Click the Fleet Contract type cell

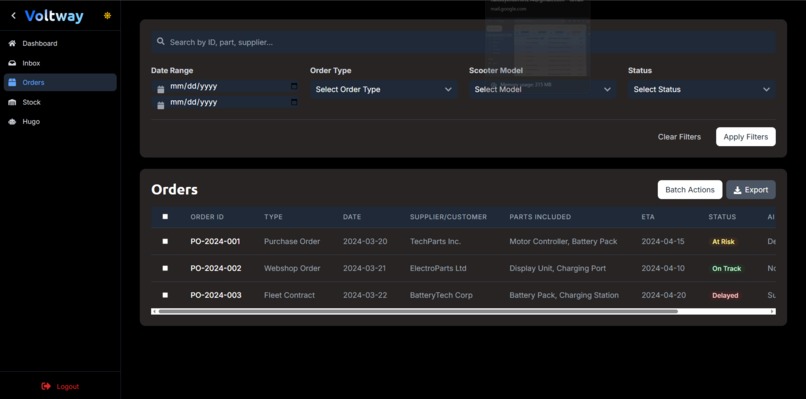[289, 295]
